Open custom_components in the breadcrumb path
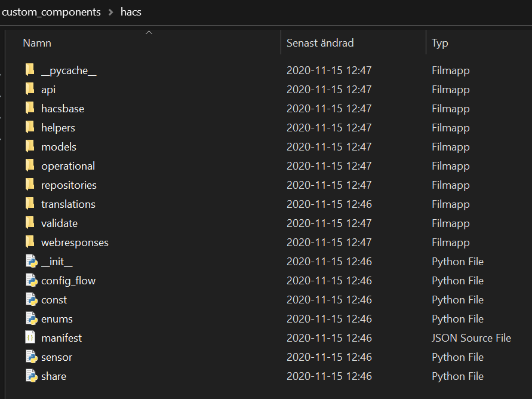Screen dimensions: 532x399 tap(51, 12)
